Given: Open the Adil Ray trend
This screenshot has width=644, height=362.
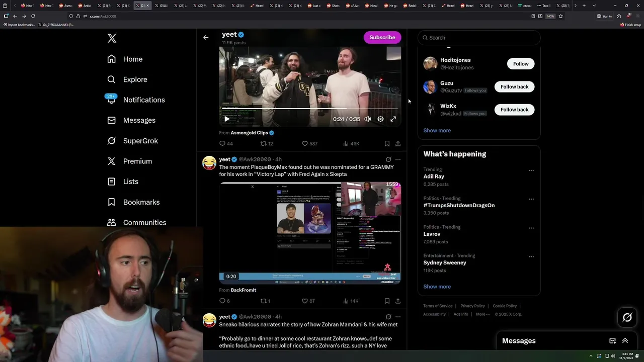Looking at the screenshot, I should pos(434,176).
